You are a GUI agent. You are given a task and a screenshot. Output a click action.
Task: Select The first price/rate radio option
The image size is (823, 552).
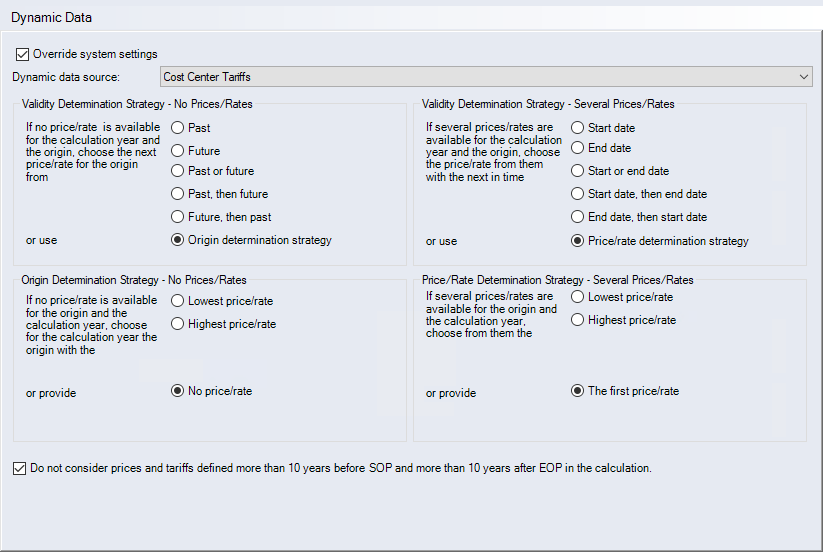[578, 391]
